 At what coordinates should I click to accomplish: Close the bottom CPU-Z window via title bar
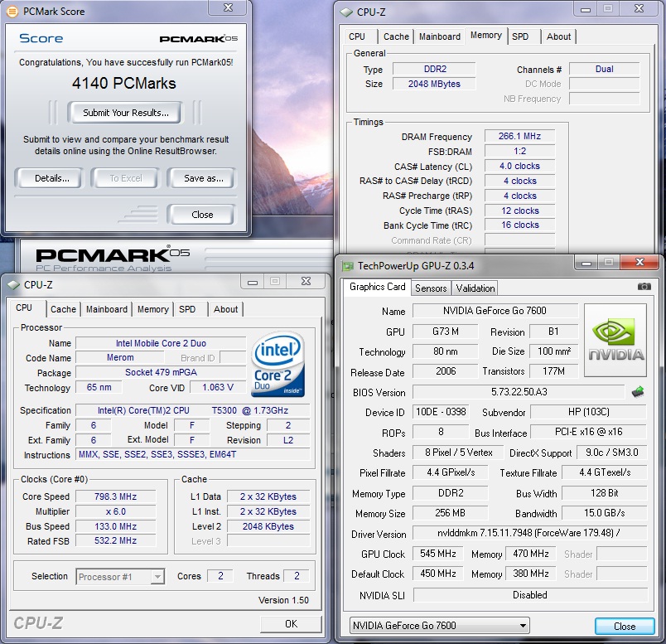click(306, 282)
